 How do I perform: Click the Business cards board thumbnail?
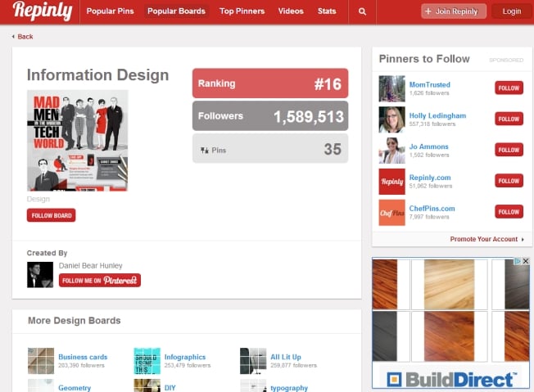[x=41, y=361]
